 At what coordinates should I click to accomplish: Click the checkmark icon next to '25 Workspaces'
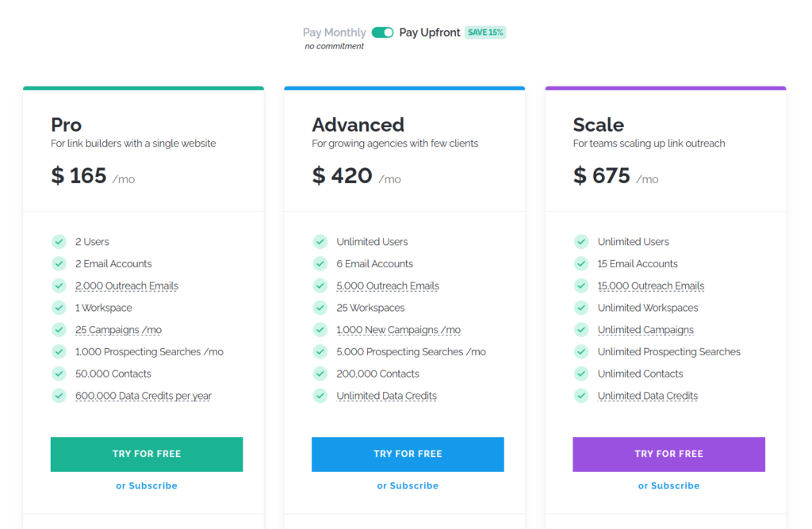coord(320,308)
